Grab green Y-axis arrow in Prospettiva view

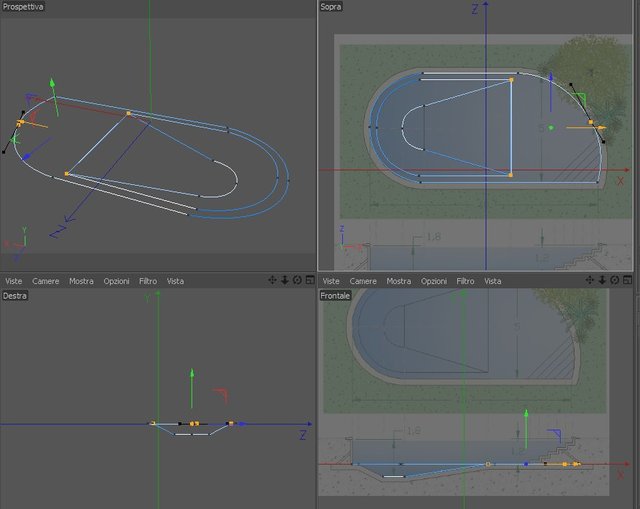[x=52, y=83]
